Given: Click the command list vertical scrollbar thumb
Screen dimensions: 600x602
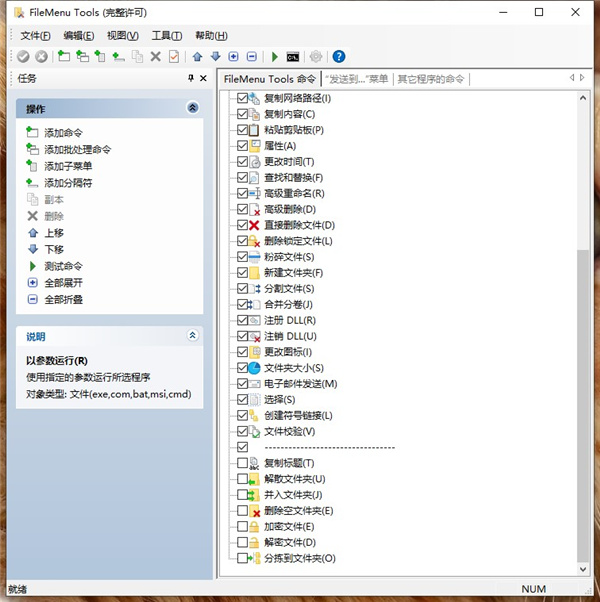Looking at the screenshot, I should [583, 405].
